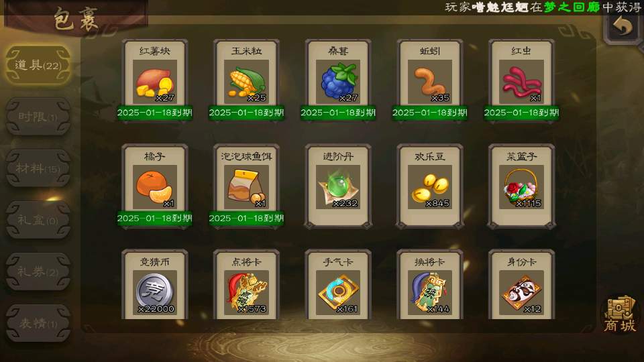Tap the 桑葚 mulberry item icon
Screen dimensions: 644x362
(338, 80)
